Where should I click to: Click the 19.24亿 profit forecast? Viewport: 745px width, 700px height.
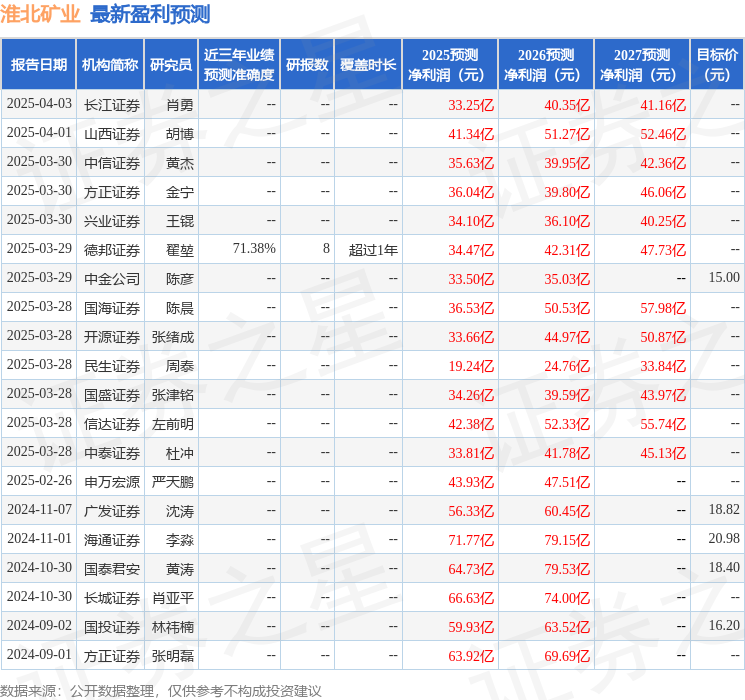[x=471, y=366]
